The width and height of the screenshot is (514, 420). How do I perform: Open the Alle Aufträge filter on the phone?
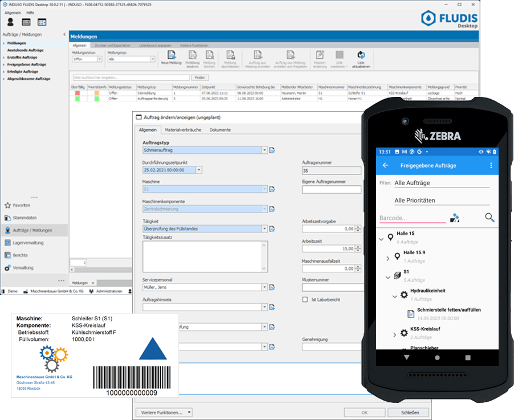coord(442,183)
